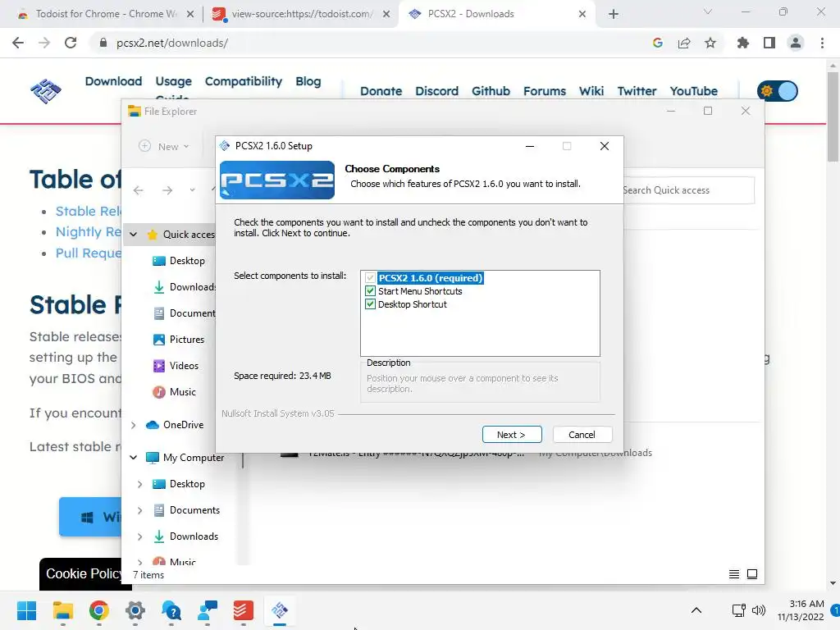Open the volume icon in system tray

[x=758, y=610]
